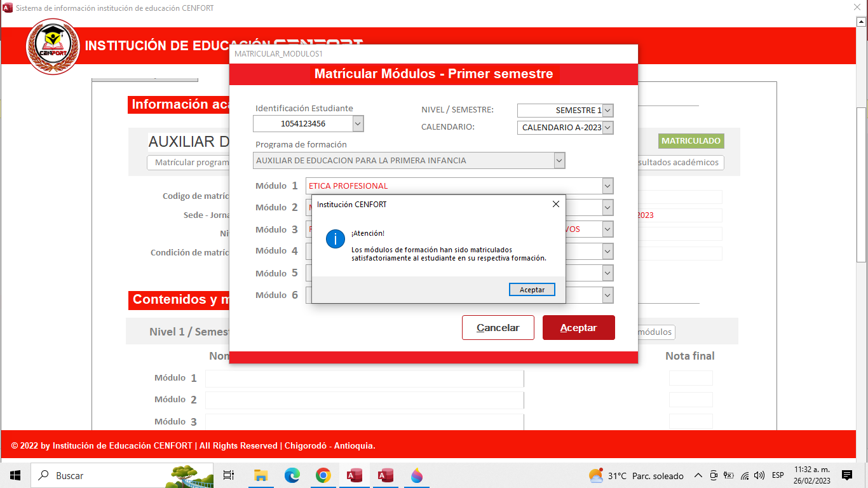Screen dimensions: 868x488
Task: Click the Módulo 2 name field in the background form
Action: click(x=365, y=400)
